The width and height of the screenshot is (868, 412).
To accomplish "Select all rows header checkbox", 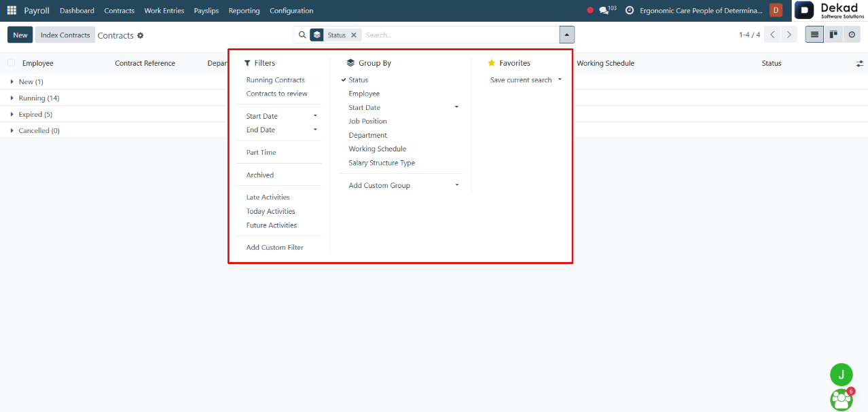I will (11, 63).
